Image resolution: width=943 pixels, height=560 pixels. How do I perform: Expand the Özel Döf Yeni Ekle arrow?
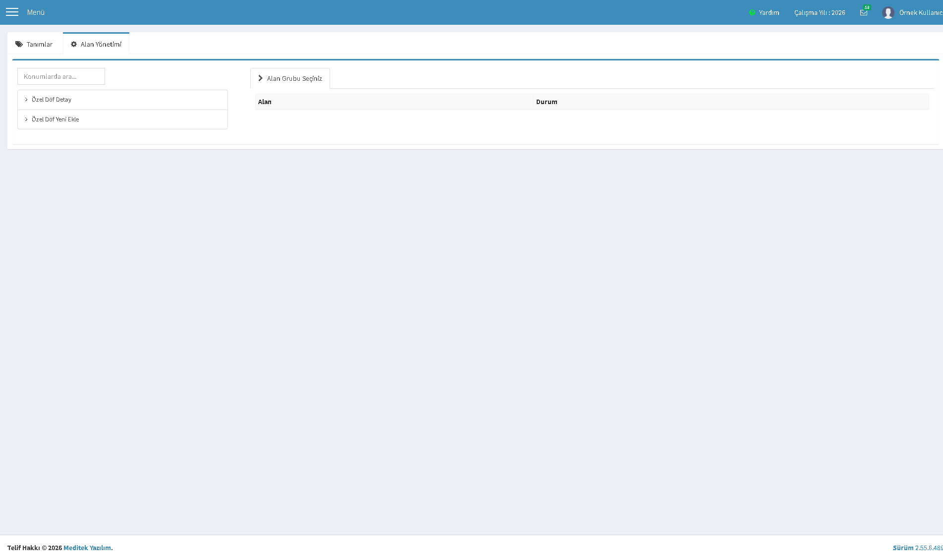[26, 119]
